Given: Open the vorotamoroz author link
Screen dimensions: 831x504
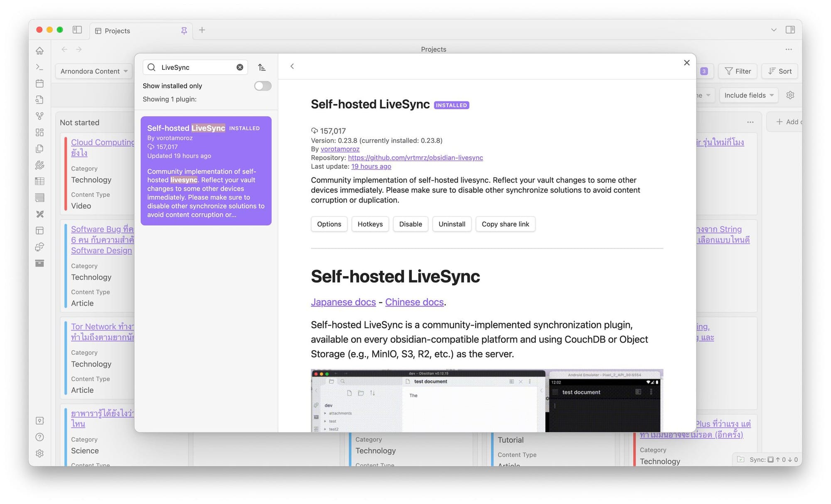Looking at the screenshot, I should (340, 149).
